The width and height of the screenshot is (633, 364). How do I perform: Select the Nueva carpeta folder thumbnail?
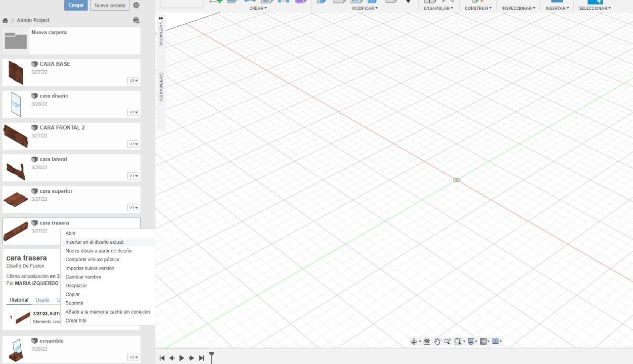16,41
